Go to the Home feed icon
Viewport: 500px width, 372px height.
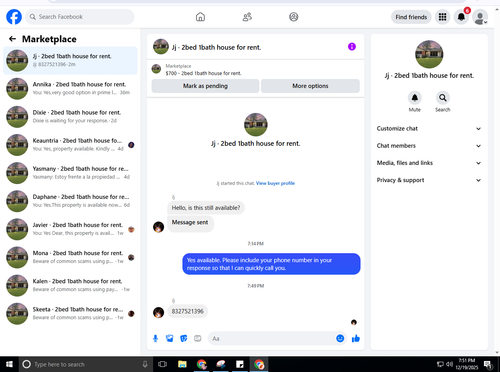[200, 17]
